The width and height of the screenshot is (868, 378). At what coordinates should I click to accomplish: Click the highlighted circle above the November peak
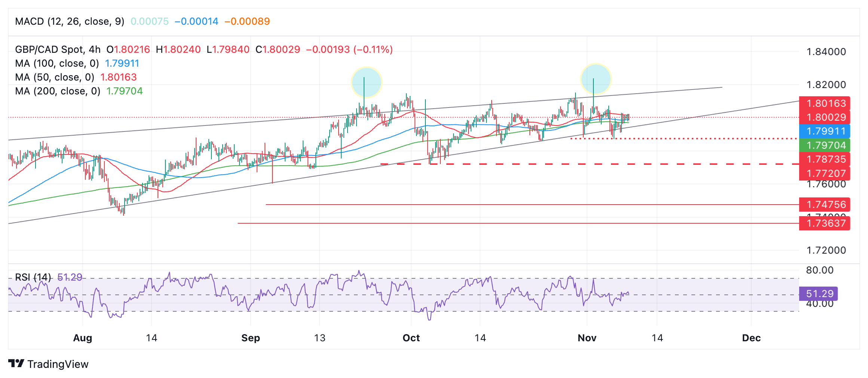pyautogui.click(x=595, y=79)
